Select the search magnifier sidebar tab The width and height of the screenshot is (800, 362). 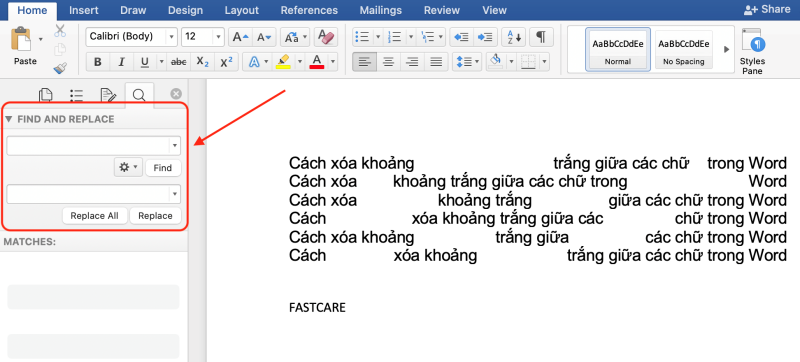139,94
